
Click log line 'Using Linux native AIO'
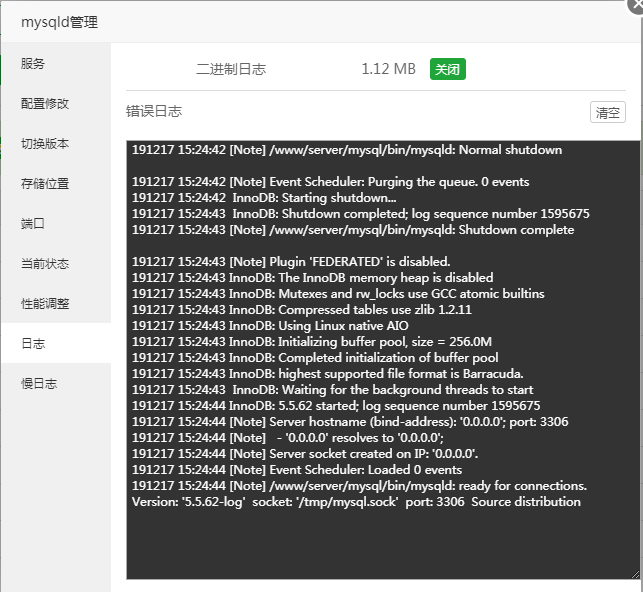(x=270, y=326)
